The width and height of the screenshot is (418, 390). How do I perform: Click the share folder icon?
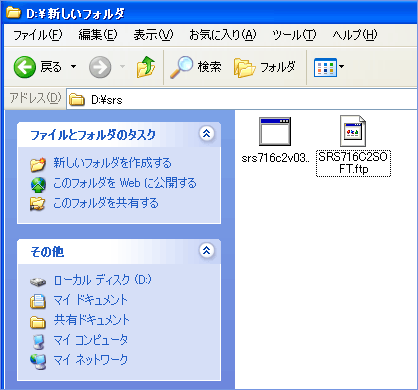pos(37,204)
